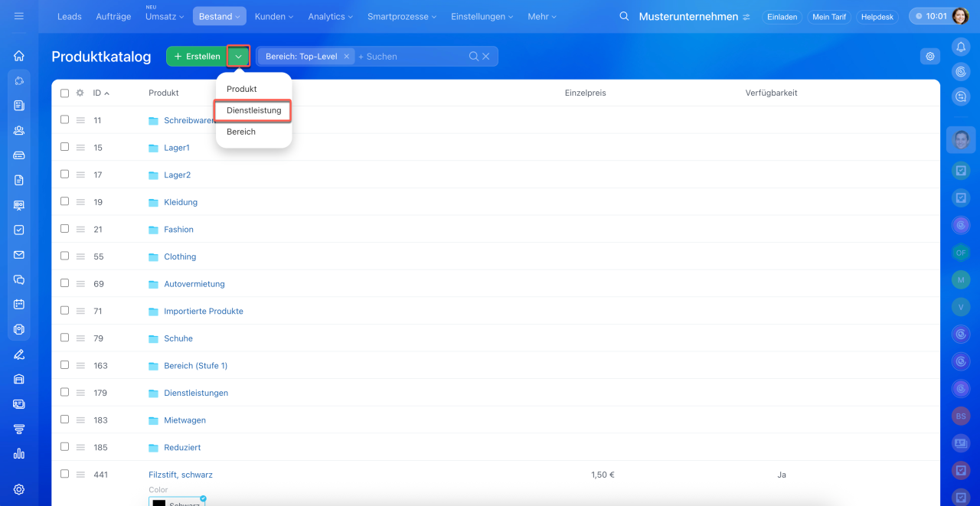980x506 pixels.
Task: Choose Dienstleistung from the create menu
Action: [253, 110]
